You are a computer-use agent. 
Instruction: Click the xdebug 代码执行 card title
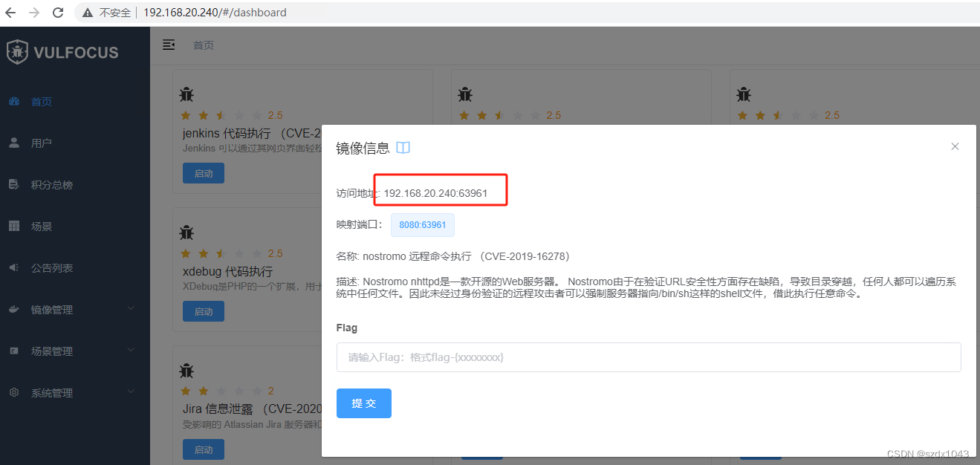click(227, 271)
